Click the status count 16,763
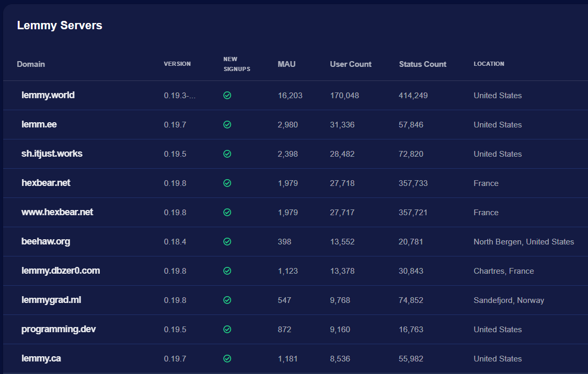 [x=411, y=330]
